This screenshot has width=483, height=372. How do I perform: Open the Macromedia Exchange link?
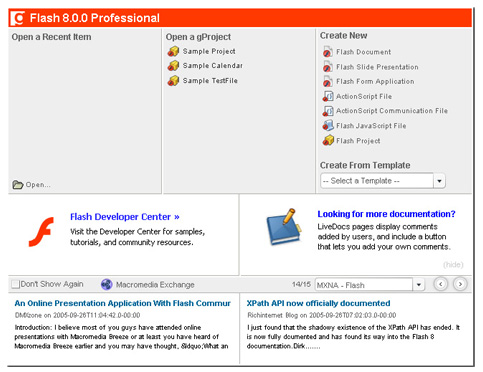155,285
